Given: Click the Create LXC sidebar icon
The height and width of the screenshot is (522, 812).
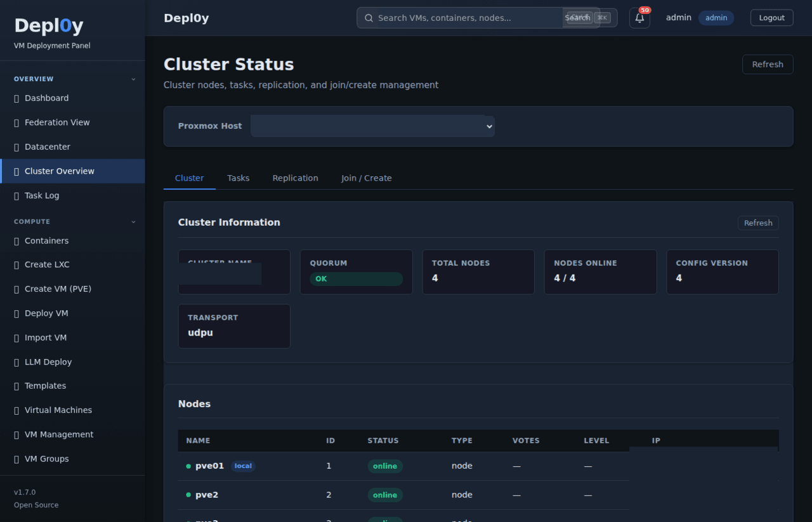Looking at the screenshot, I should [16, 265].
